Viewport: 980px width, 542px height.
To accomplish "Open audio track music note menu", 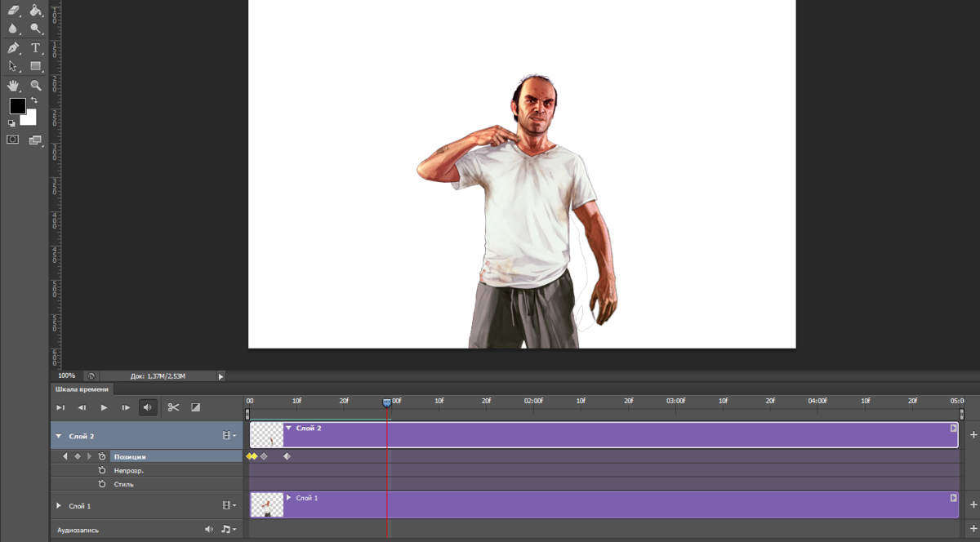I will pos(229,530).
